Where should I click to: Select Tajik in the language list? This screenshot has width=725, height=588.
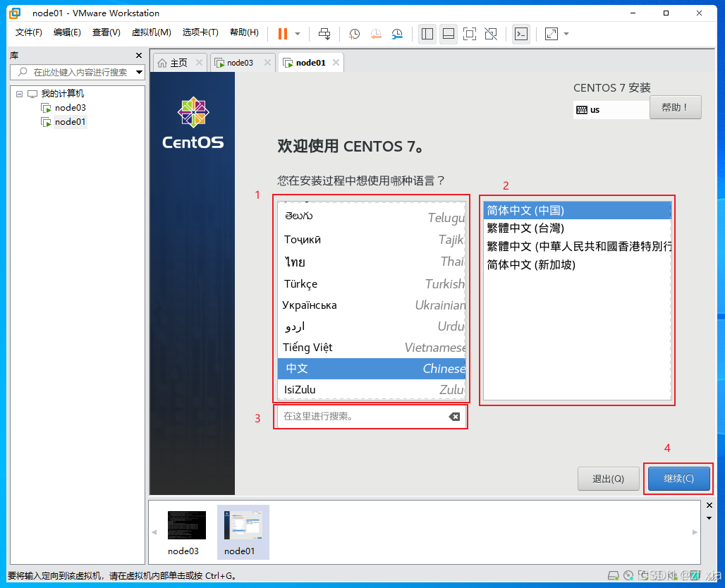(x=372, y=240)
